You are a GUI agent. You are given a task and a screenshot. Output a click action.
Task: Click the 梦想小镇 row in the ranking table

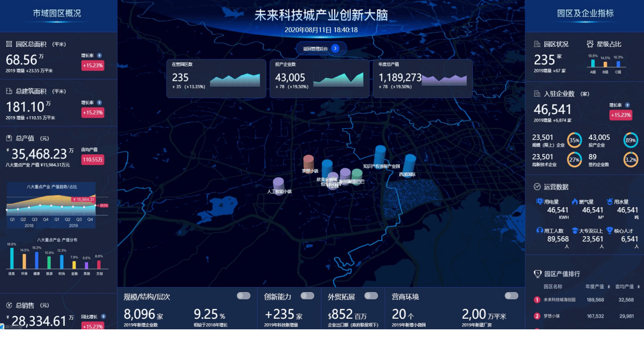[585, 316]
